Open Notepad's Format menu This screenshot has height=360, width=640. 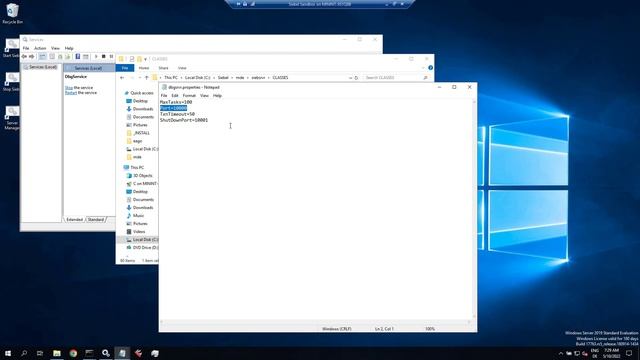point(189,96)
